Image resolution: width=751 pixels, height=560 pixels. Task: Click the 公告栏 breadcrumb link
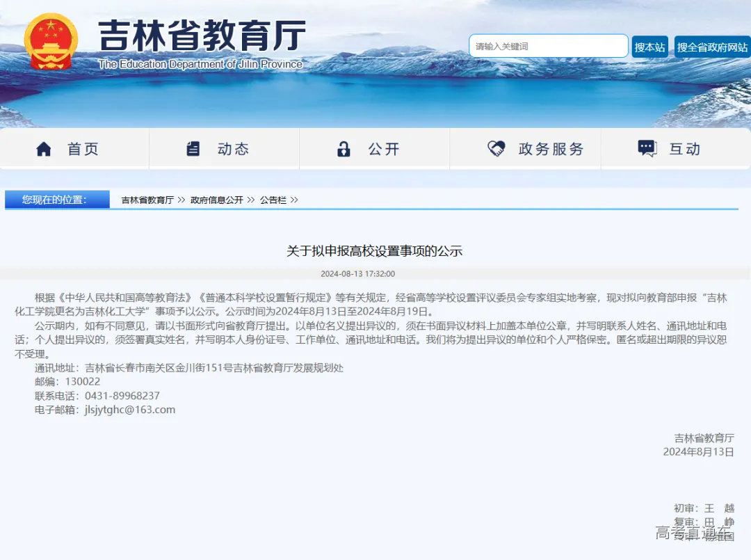click(x=272, y=200)
